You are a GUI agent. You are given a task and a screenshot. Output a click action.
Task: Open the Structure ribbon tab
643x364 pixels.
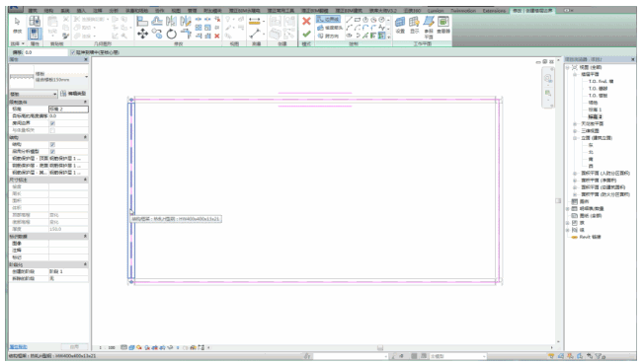tap(48, 10)
